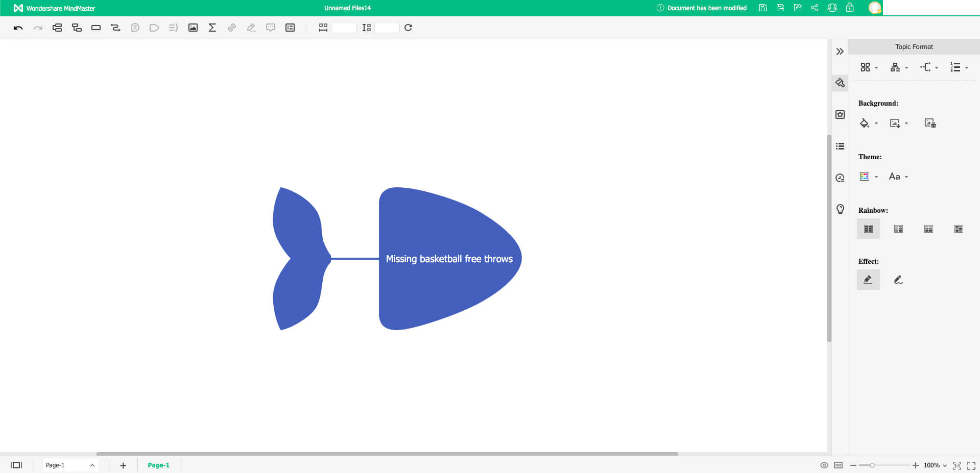Insert an image using the picture icon

pyautogui.click(x=193, y=28)
